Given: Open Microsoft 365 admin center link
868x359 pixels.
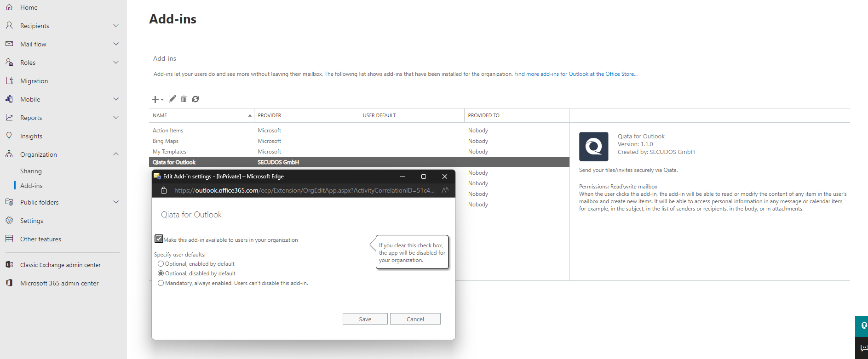Looking at the screenshot, I should 59,283.
